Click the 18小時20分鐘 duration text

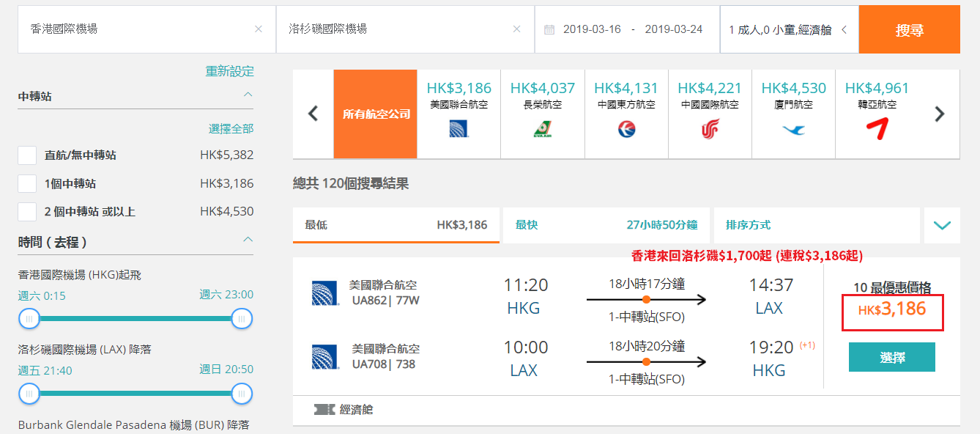pyautogui.click(x=647, y=346)
